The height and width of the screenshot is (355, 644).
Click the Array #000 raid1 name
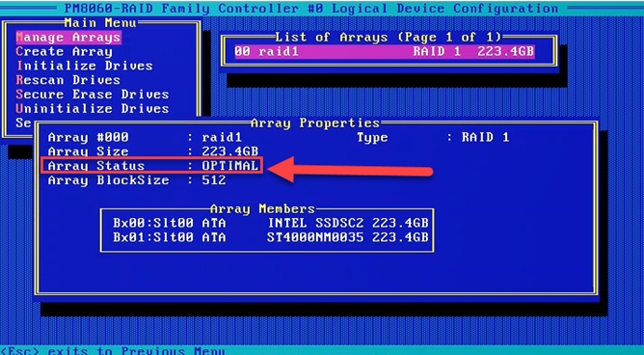[x=222, y=137]
